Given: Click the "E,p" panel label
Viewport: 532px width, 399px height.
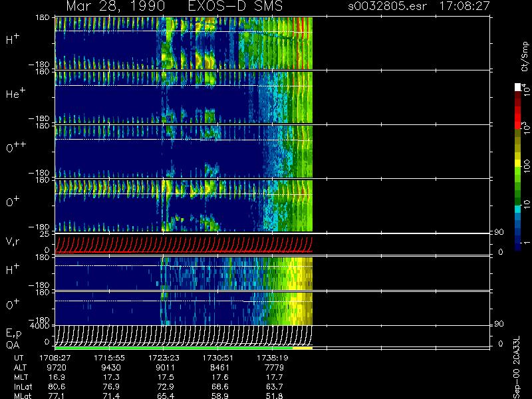Looking at the screenshot, I should pyautogui.click(x=13, y=334).
